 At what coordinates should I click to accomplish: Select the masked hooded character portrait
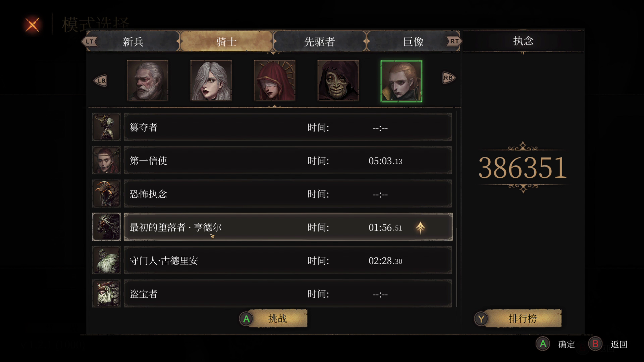(338, 80)
